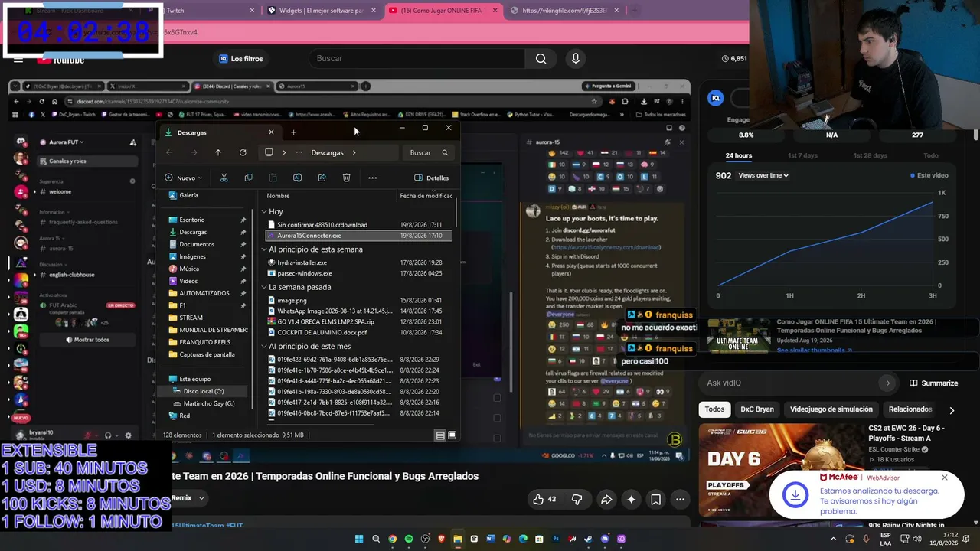This screenshot has width=980, height=551.
Task: Open File Explorer from the taskbar
Action: tap(458, 539)
